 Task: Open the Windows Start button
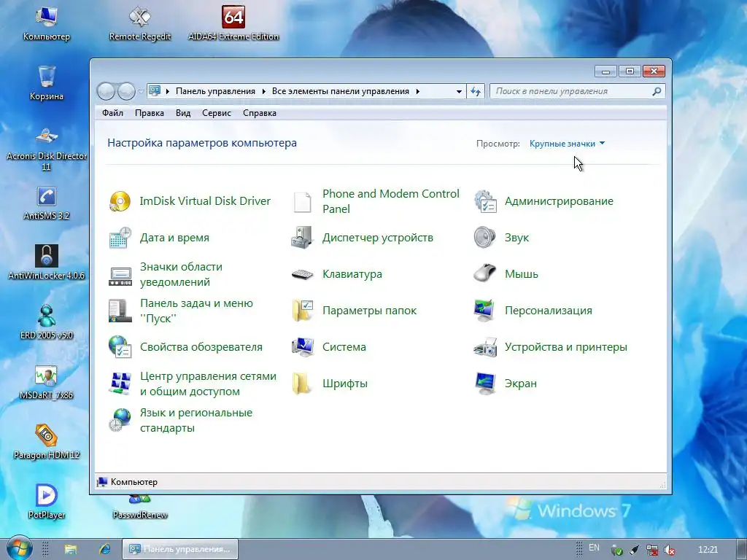[x=20, y=548]
